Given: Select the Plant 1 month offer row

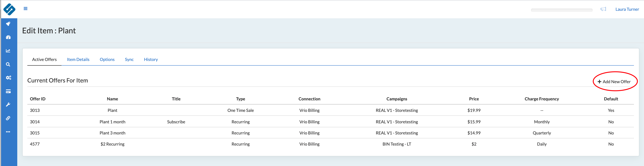Looking at the screenshot, I should [112, 122].
